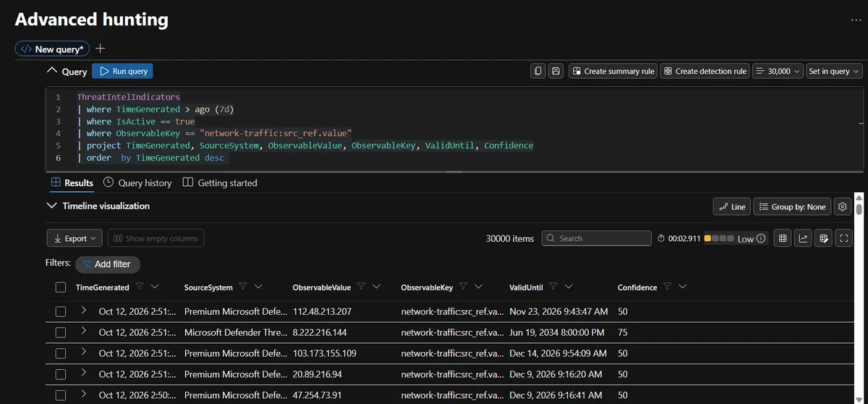
Task: Choose the Line chart type button
Action: point(731,206)
